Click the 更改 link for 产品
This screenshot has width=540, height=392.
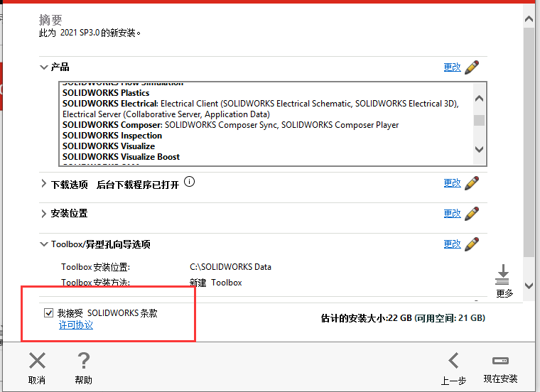pos(452,67)
